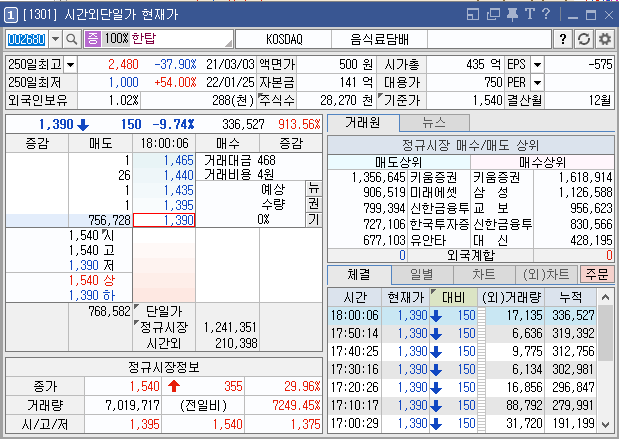This screenshot has width=619, height=439.
Task: Click the 1,395 ask price in order book
Action: click(179, 205)
